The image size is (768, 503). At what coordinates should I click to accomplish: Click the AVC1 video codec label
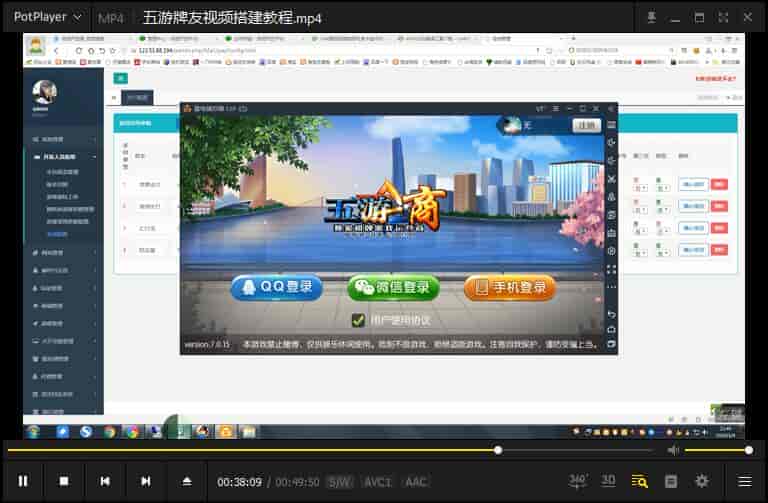(377, 482)
